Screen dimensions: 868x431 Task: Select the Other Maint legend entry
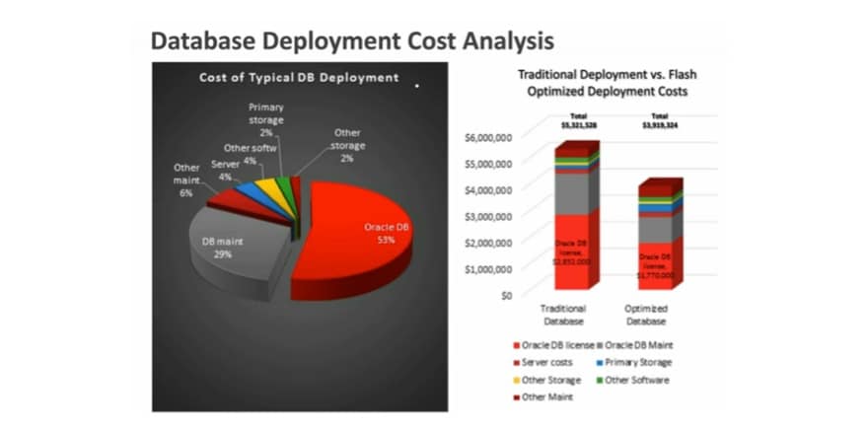click(542, 397)
